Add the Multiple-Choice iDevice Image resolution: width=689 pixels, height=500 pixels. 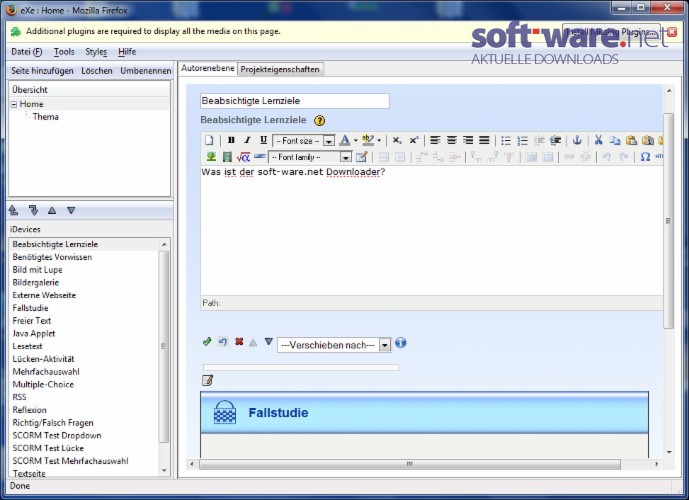[x=43, y=384]
